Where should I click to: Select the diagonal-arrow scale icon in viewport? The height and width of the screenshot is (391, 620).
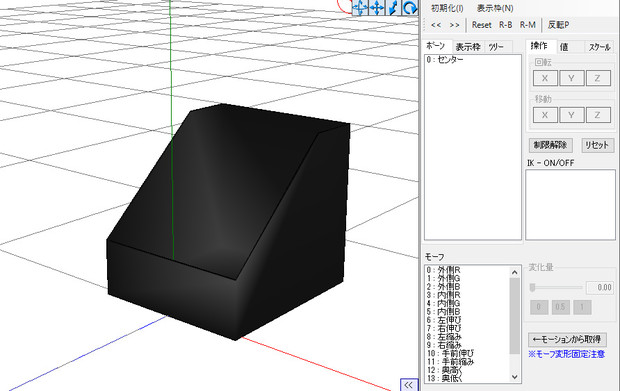coord(393,8)
